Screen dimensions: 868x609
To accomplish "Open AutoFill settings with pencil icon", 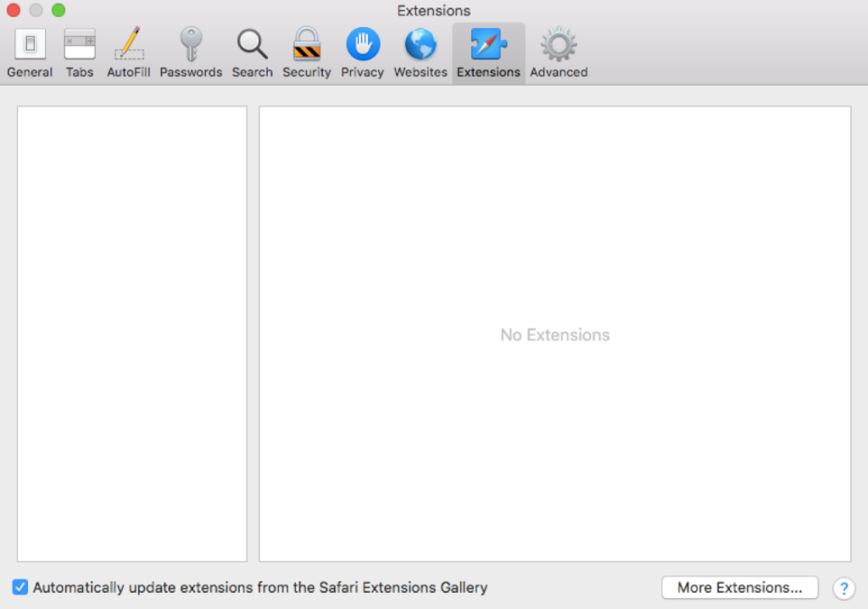I will [x=129, y=53].
